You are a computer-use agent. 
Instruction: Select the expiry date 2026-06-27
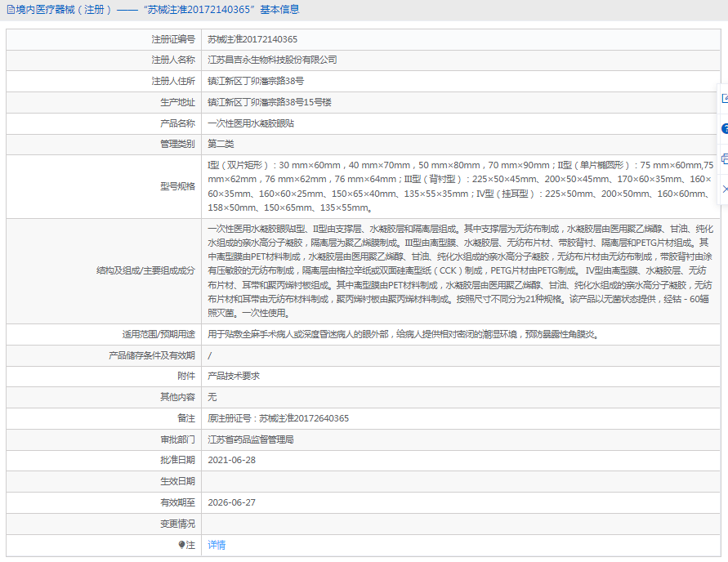point(232,502)
